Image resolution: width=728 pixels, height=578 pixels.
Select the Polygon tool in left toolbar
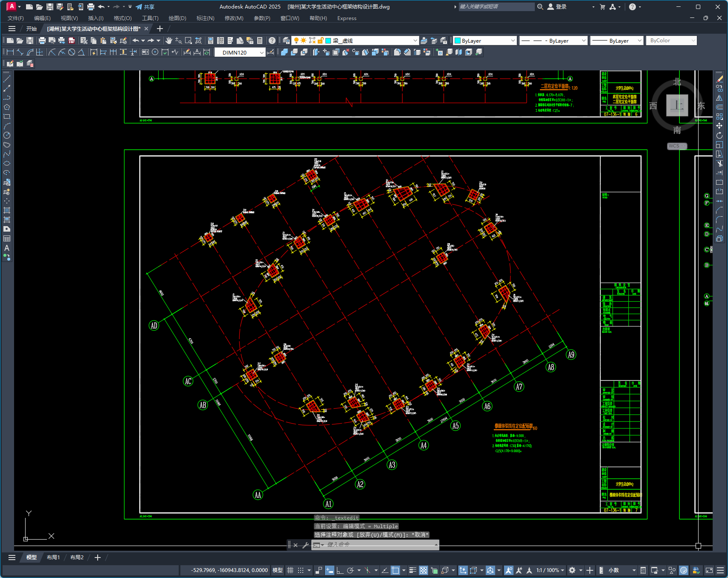(x=7, y=107)
